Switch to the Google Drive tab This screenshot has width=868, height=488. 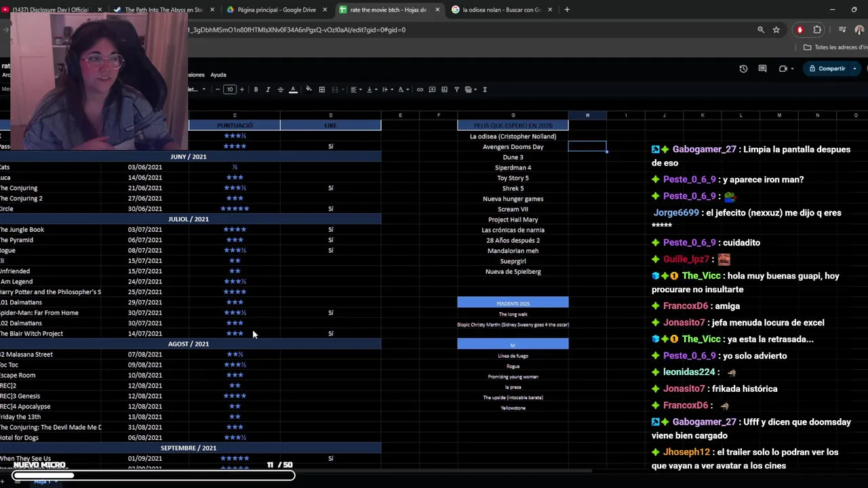click(276, 9)
